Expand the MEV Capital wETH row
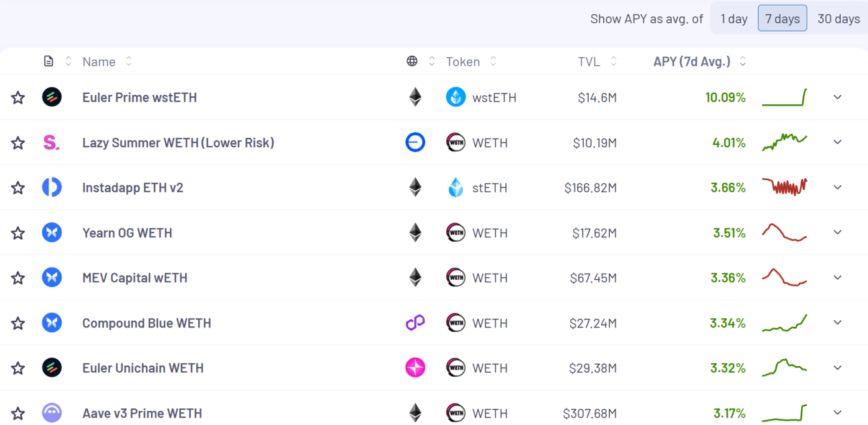 click(x=837, y=277)
